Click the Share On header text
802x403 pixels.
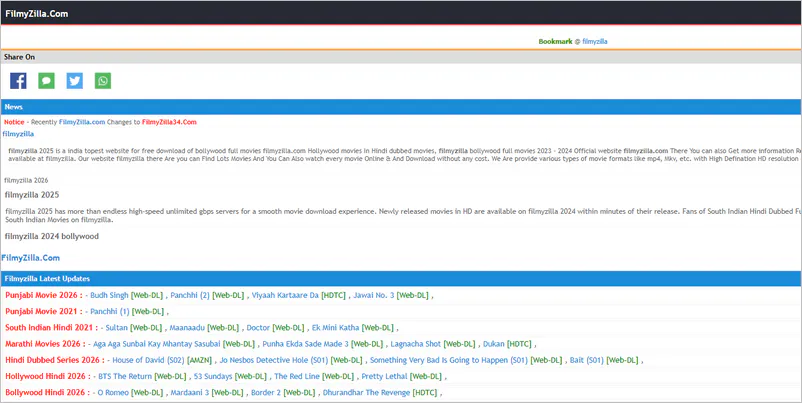point(19,57)
